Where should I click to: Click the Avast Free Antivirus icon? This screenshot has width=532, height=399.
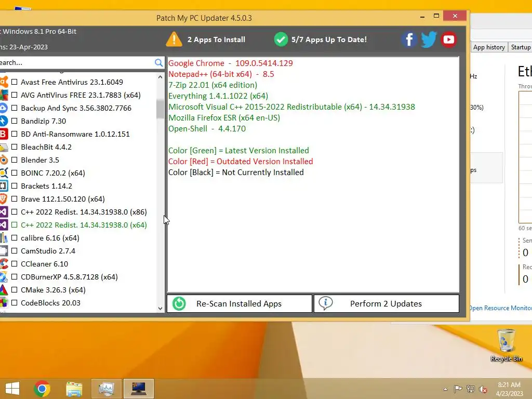pyautogui.click(x=4, y=82)
